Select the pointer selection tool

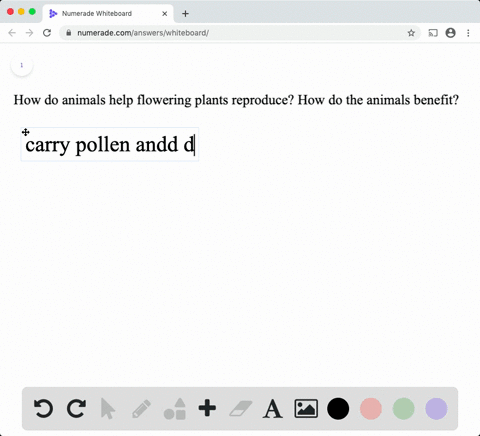[108, 409]
